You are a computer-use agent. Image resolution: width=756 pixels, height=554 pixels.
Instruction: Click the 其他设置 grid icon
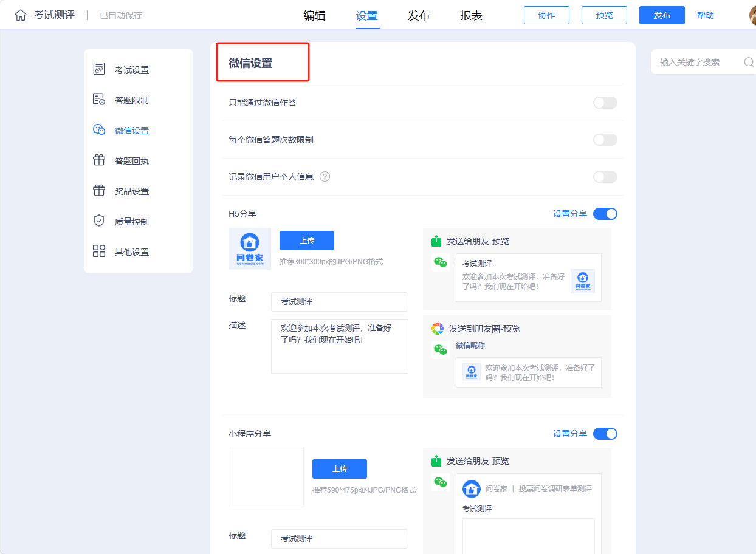(x=99, y=251)
